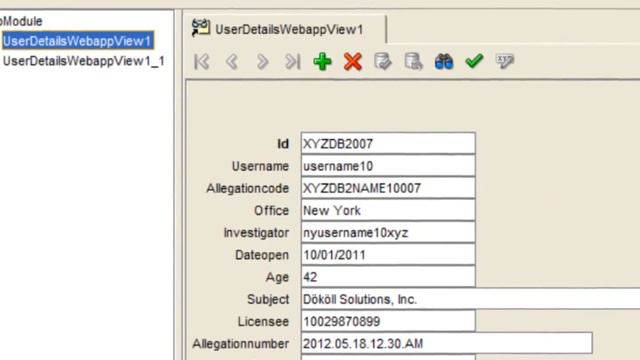
Task: Click Subject field Dököll Solutions, Inc.
Action: 471,299
